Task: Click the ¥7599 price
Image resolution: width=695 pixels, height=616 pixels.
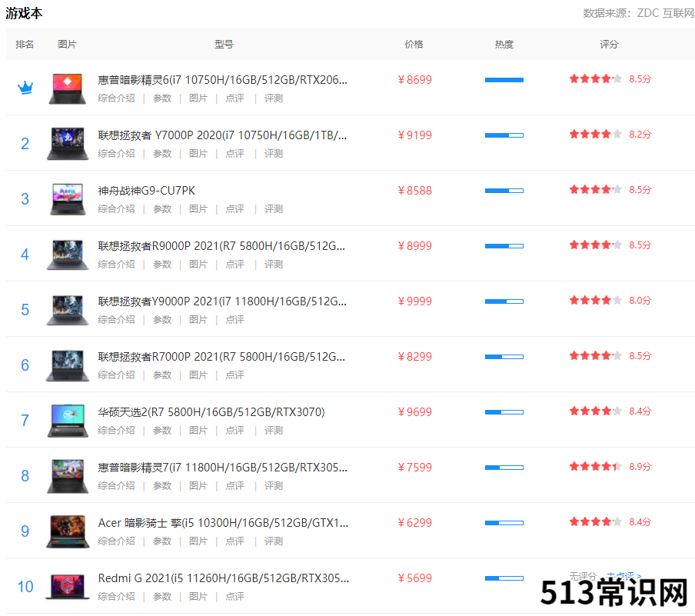Action: tap(414, 468)
